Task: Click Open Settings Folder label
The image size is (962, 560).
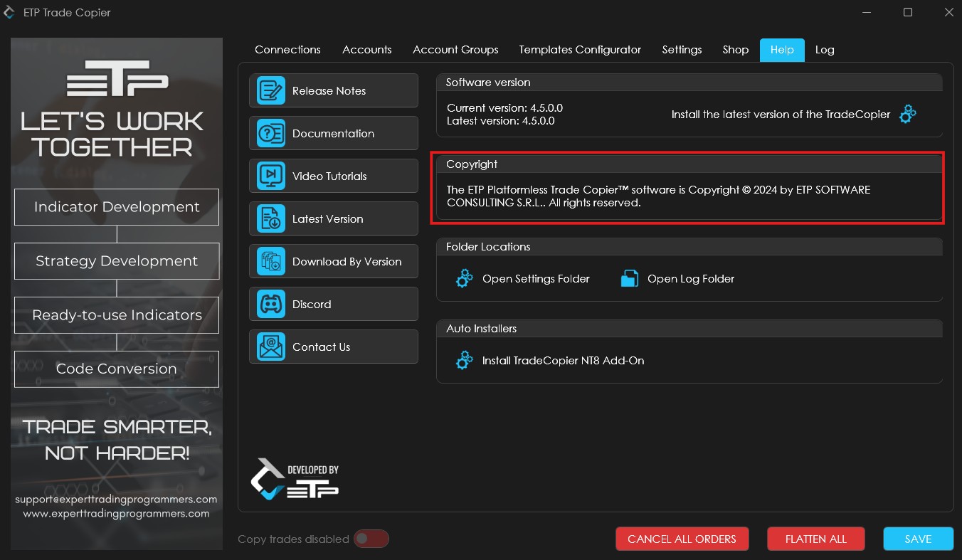Action: pos(536,279)
